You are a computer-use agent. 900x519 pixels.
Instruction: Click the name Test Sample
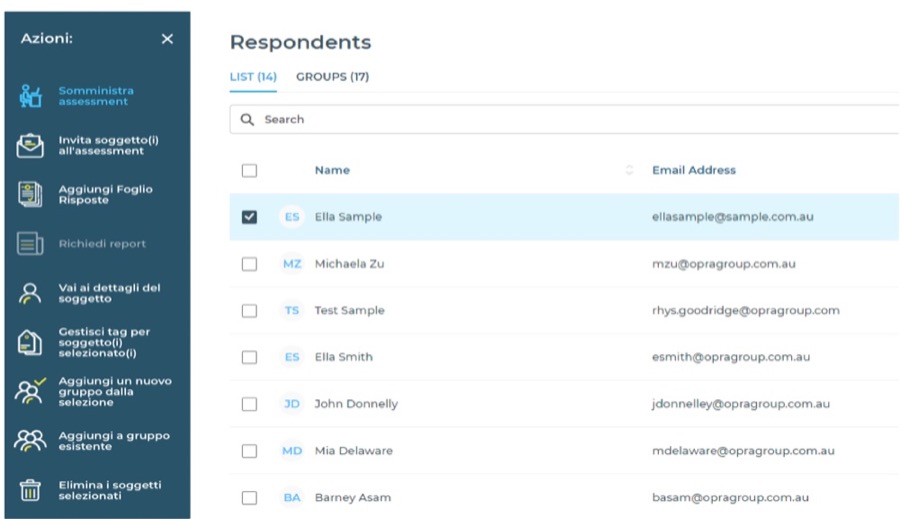pyautogui.click(x=349, y=311)
